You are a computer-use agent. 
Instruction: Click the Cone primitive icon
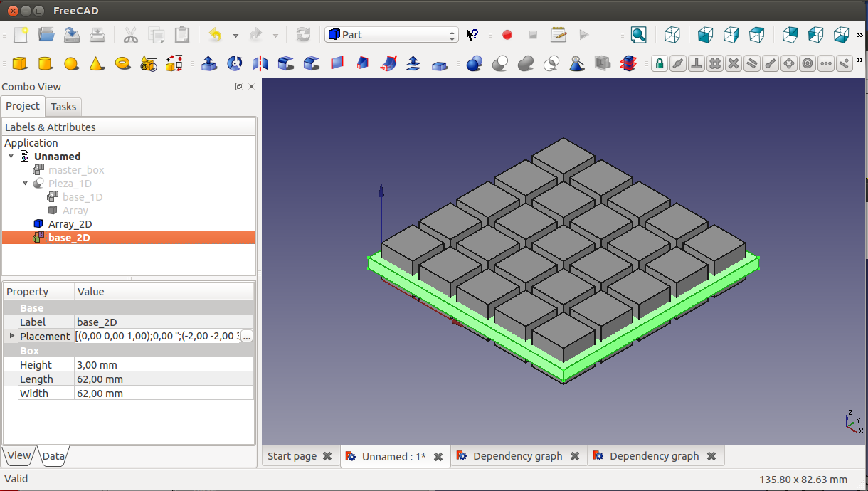(x=97, y=63)
